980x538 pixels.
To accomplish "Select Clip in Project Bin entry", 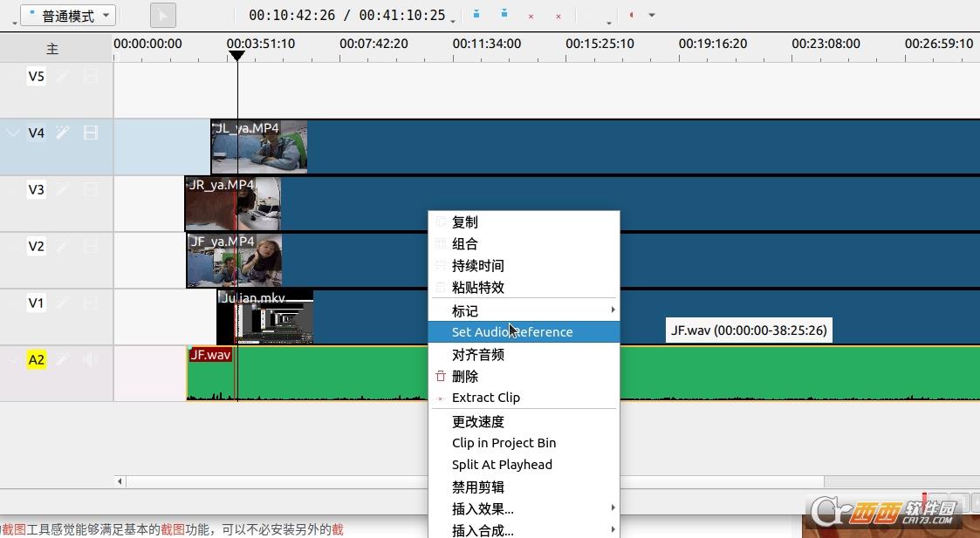I will (x=524, y=443).
